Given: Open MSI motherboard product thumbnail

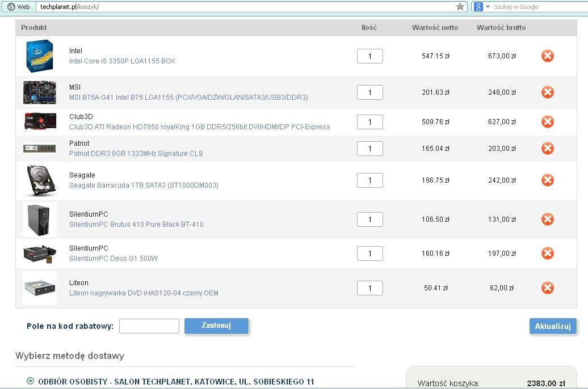Looking at the screenshot, I should [x=40, y=92].
